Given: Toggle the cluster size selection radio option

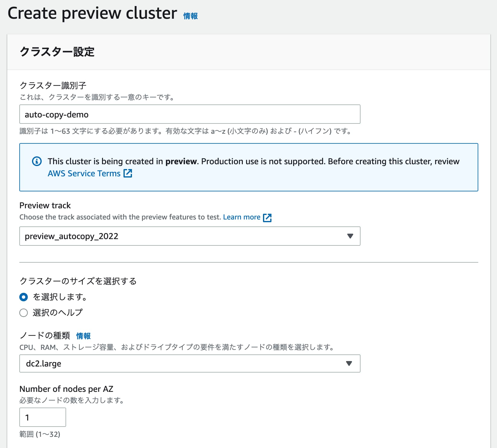Looking at the screenshot, I should click(23, 297).
